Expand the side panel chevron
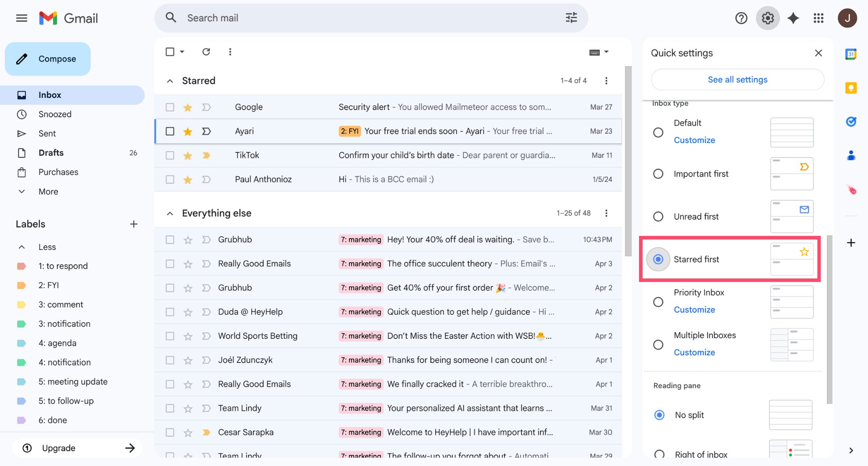The width and height of the screenshot is (868, 466). [851, 450]
